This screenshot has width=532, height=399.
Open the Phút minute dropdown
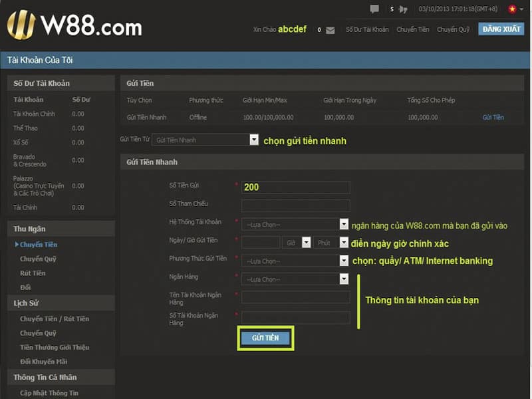click(x=344, y=243)
